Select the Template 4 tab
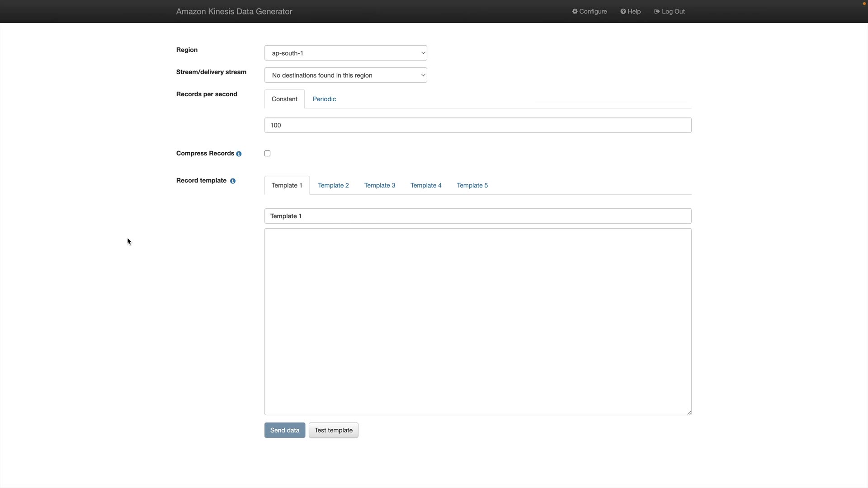The image size is (868, 488). (426, 186)
